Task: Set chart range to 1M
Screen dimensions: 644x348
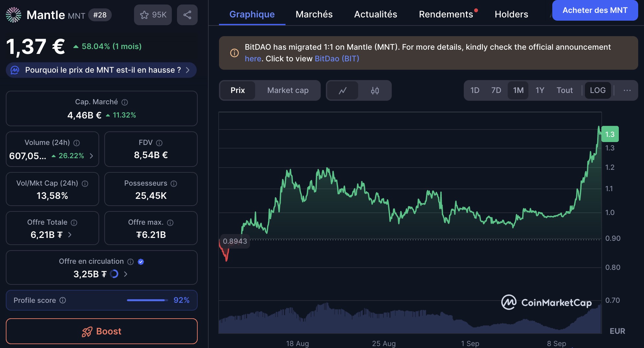Action: pos(518,90)
